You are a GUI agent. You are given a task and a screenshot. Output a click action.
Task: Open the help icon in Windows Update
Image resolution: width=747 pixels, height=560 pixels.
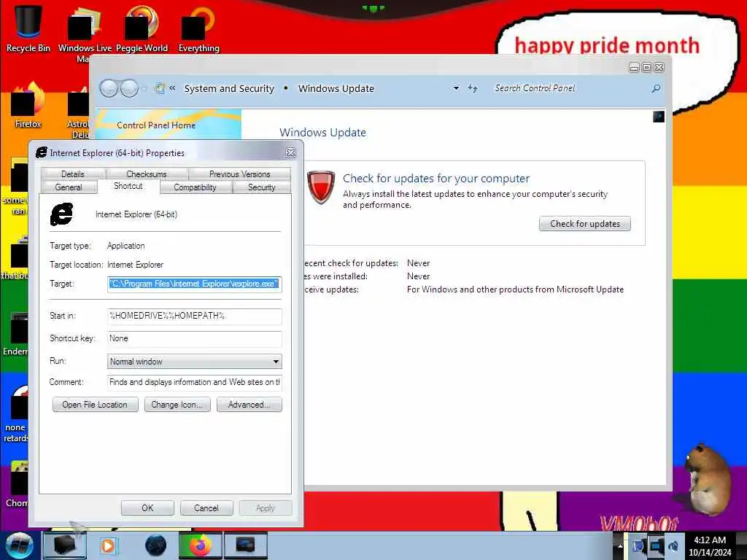point(659,117)
